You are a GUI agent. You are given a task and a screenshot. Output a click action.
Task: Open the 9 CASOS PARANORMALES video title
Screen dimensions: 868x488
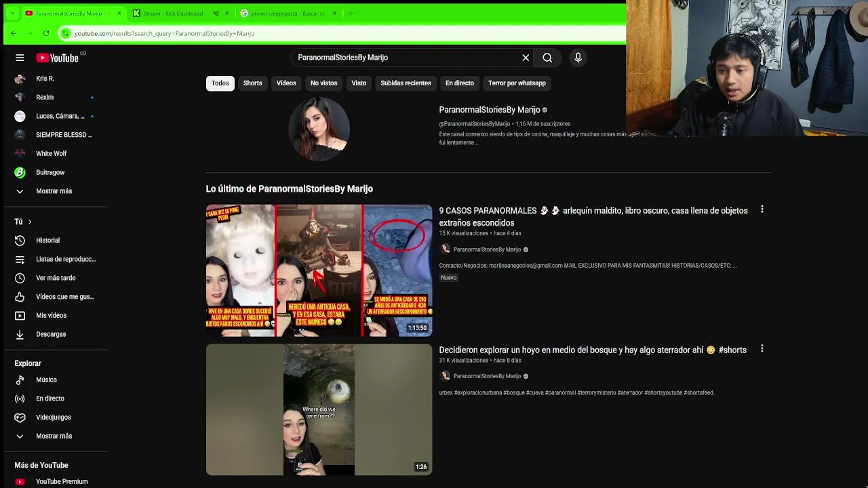pos(593,217)
